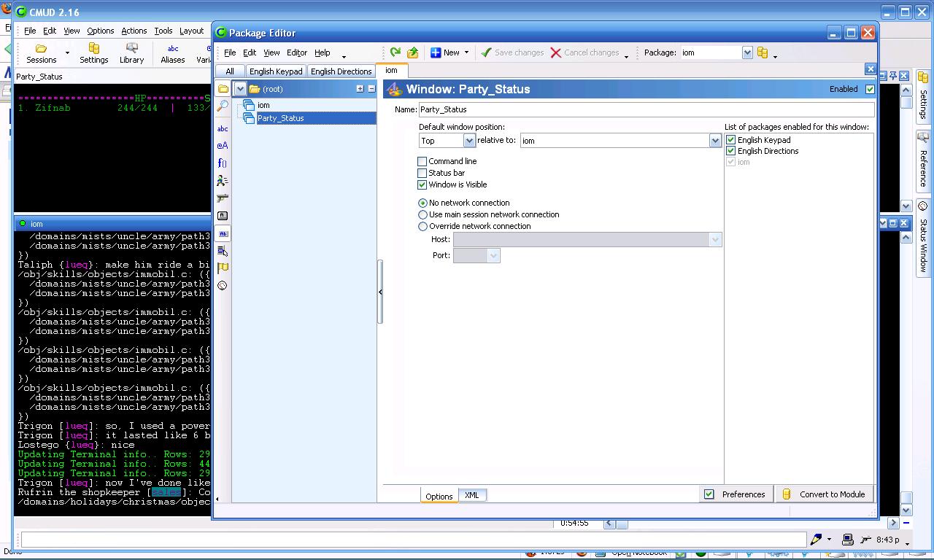Open the Package iom dropdown
Viewport: 934px width, 560px height.
[x=747, y=52]
